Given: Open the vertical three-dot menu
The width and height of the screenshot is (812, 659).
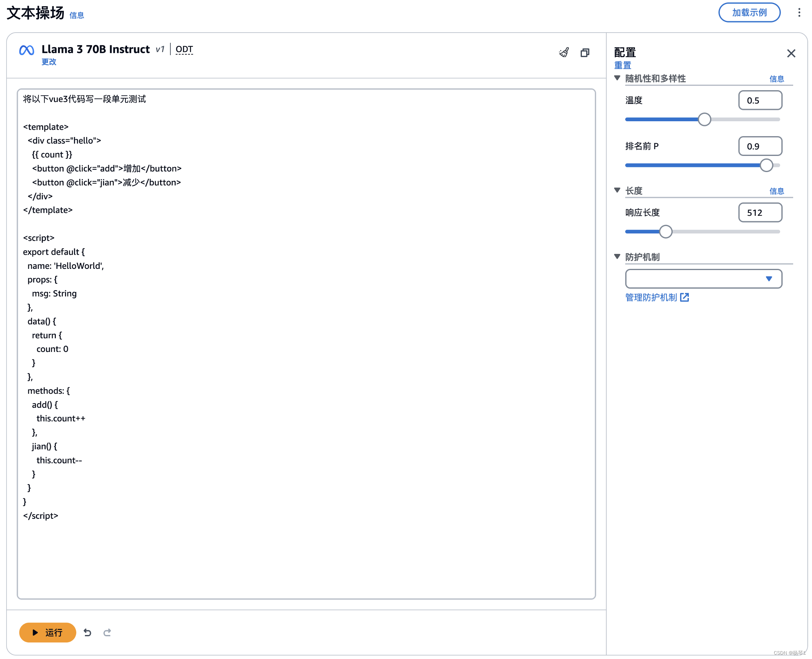Looking at the screenshot, I should pos(799,13).
